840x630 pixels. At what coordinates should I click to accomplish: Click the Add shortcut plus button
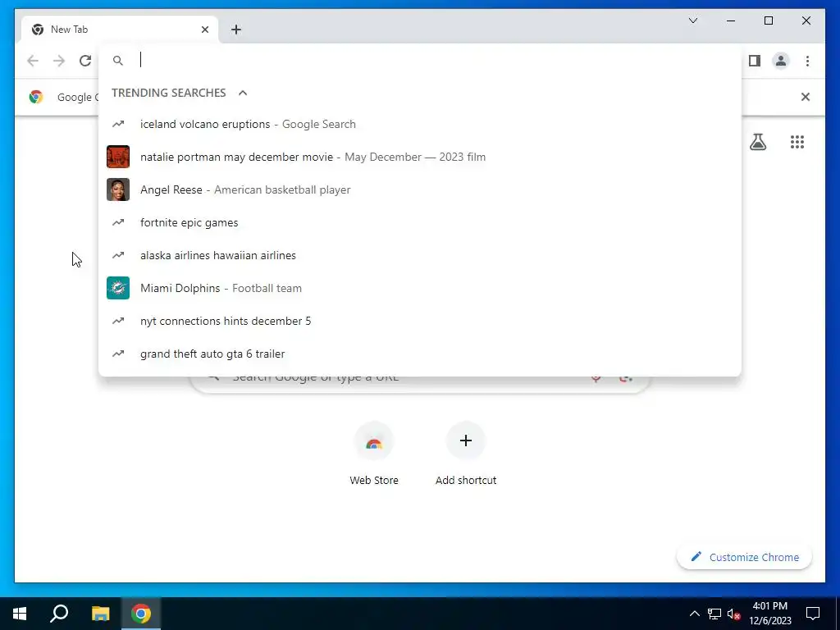coord(466,441)
